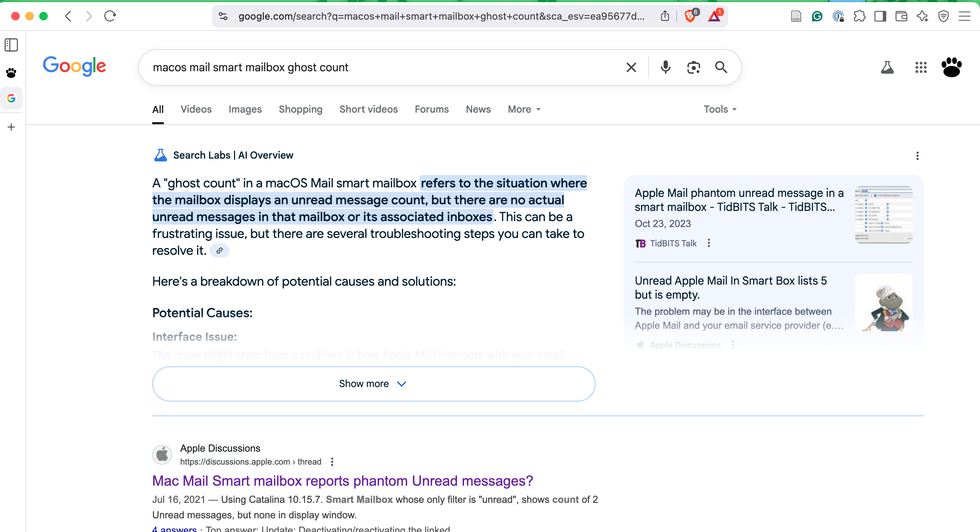Clear the search query text
980x532 pixels.
tap(631, 67)
